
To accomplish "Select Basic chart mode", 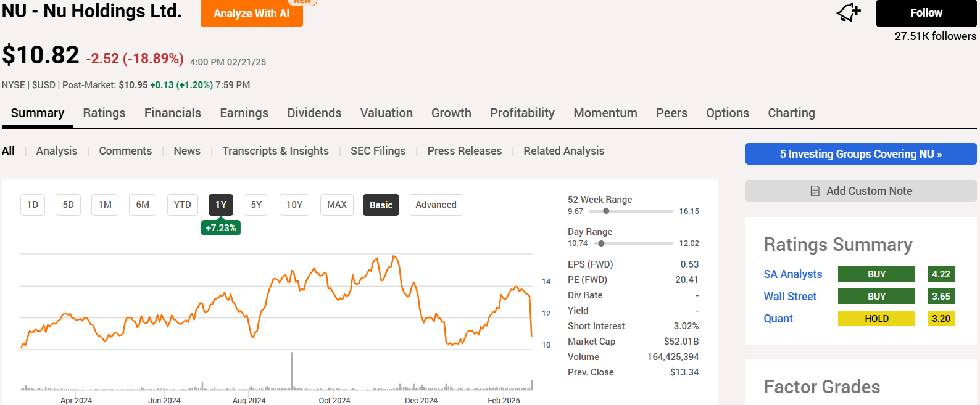I will (x=381, y=205).
